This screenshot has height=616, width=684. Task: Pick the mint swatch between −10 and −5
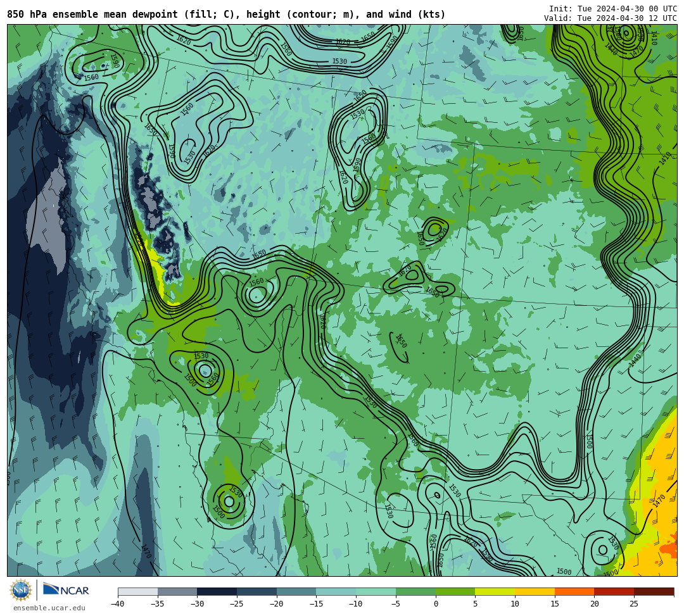tap(376, 591)
